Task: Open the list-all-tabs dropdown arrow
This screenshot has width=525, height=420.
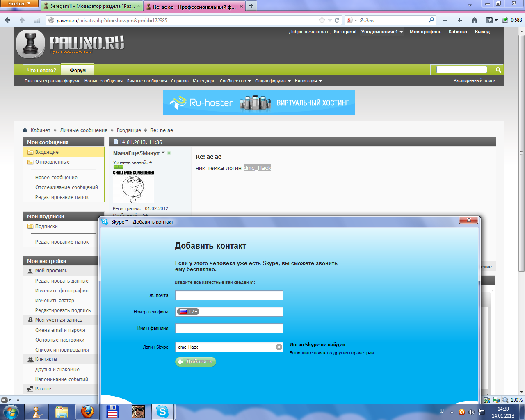Action: pyautogui.click(x=470, y=6)
